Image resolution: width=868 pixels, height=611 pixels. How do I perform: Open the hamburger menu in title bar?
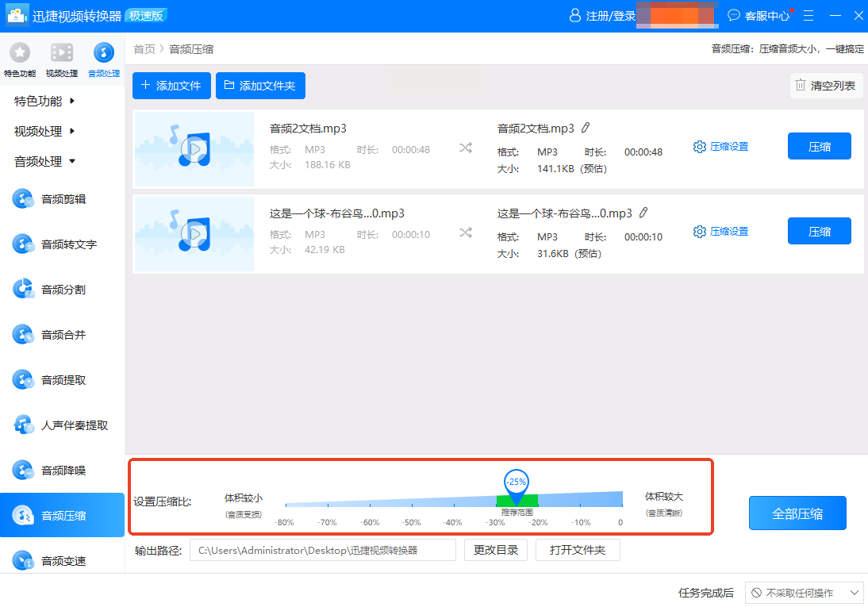coord(808,16)
